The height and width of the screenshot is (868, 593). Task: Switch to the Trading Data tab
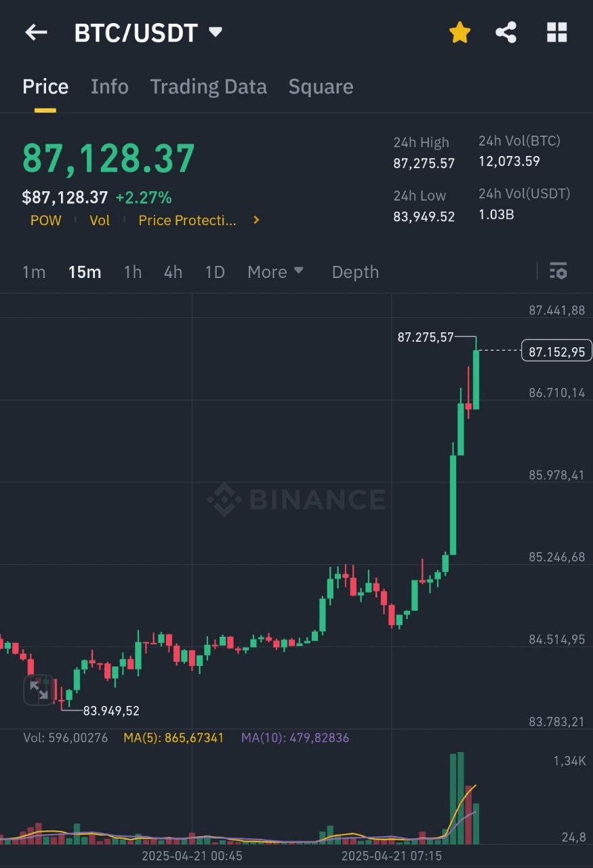208,87
